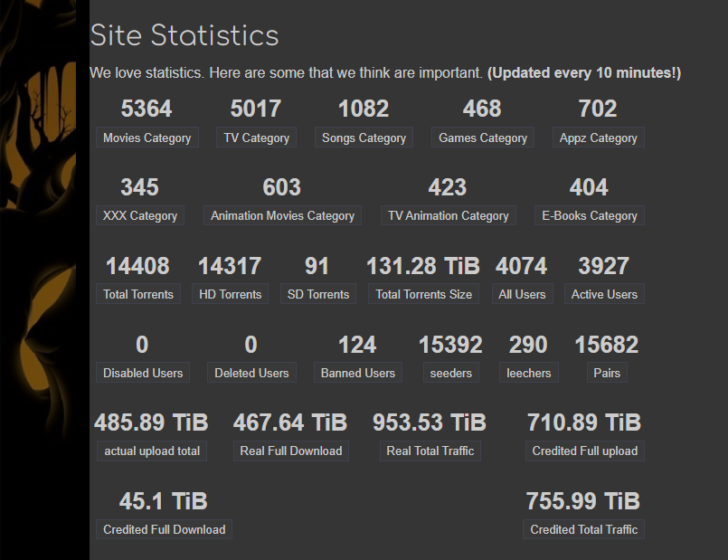Viewport: 728px width, 560px height.
Task: Click the 131.28 TiB size value
Action: pyautogui.click(x=423, y=266)
